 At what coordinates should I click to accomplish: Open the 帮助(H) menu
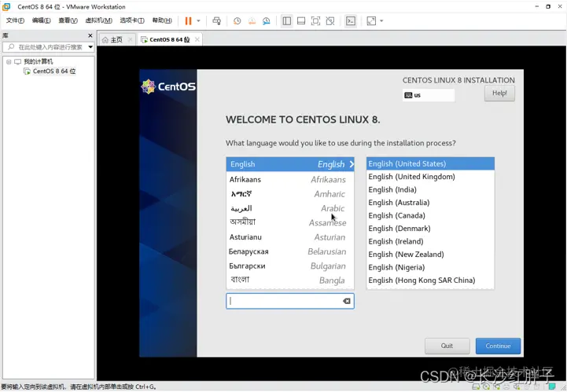pyautogui.click(x=162, y=20)
